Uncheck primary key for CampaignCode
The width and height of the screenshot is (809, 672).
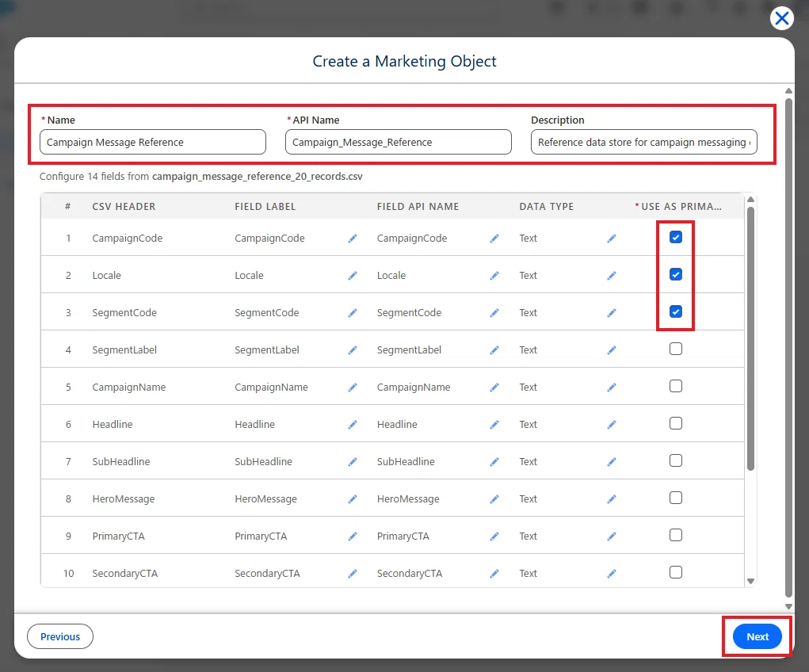point(675,237)
